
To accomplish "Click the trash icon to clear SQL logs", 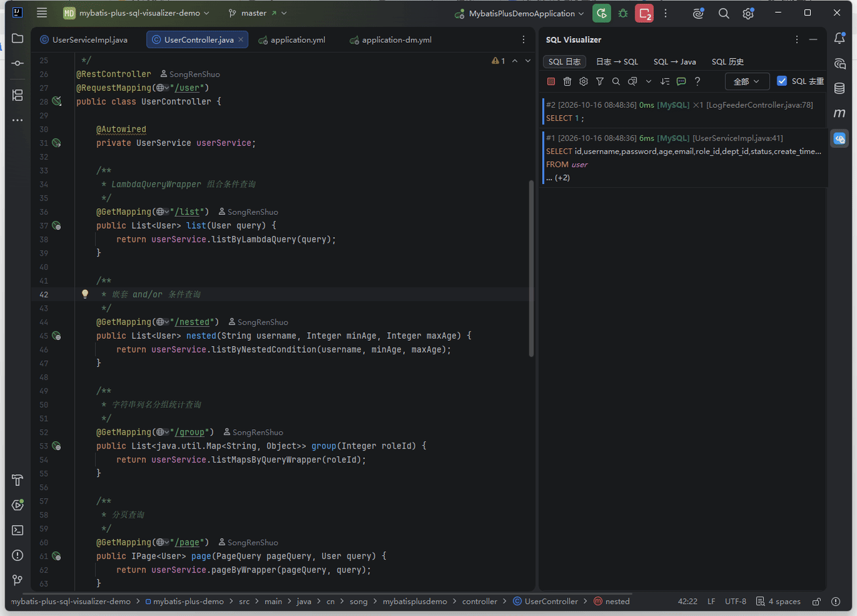I will (x=567, y=81).
